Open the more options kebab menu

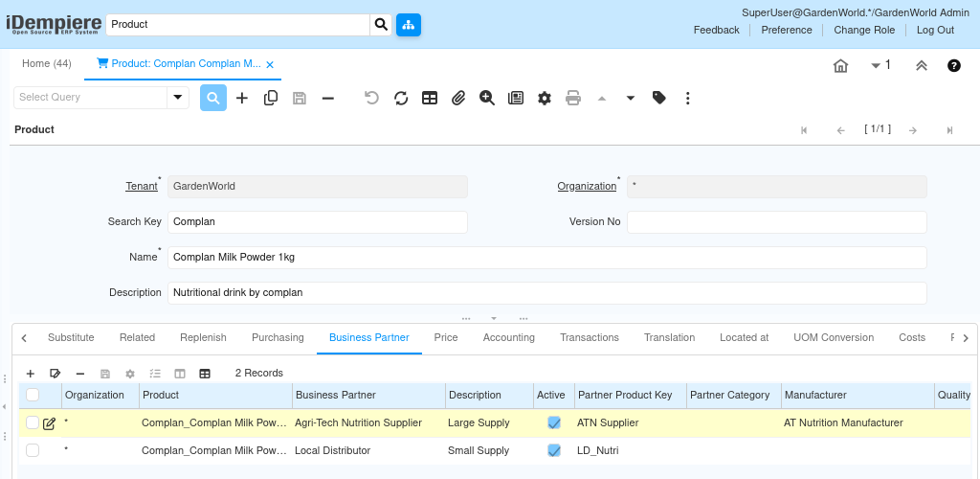687,98
